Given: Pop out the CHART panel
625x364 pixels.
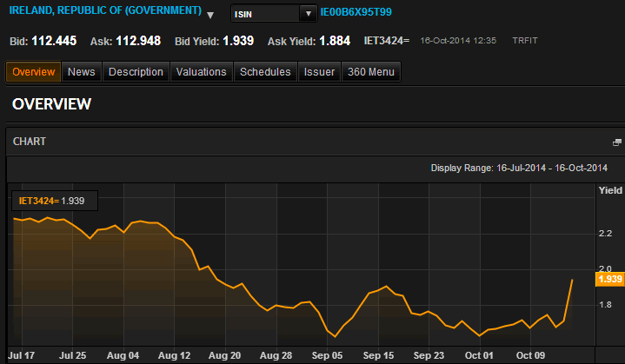Looking at the screenshot, I should pyautogui.click(x=617, y=142).
